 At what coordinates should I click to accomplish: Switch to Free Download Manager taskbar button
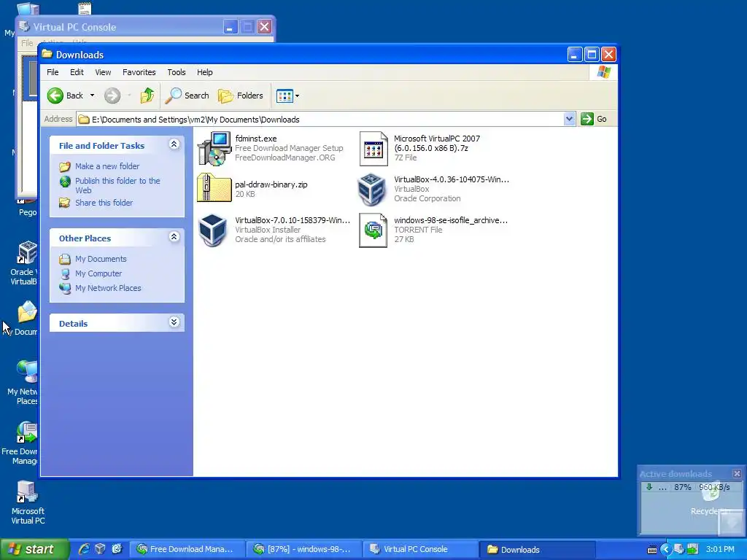pyautogui.click(x=187, y=550)
